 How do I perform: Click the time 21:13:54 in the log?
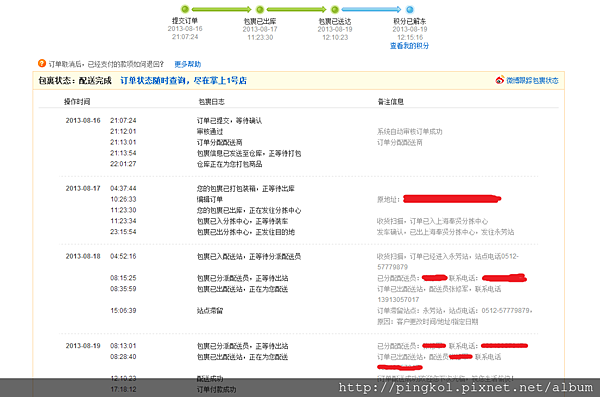pyautogui.click(x=123, y=153)
